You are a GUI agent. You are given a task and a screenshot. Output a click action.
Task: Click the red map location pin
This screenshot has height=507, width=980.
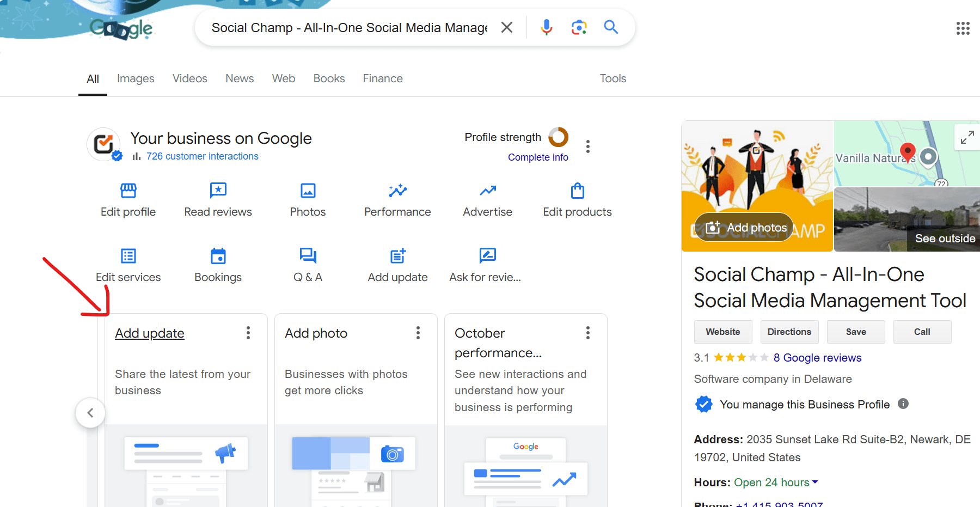908,152
